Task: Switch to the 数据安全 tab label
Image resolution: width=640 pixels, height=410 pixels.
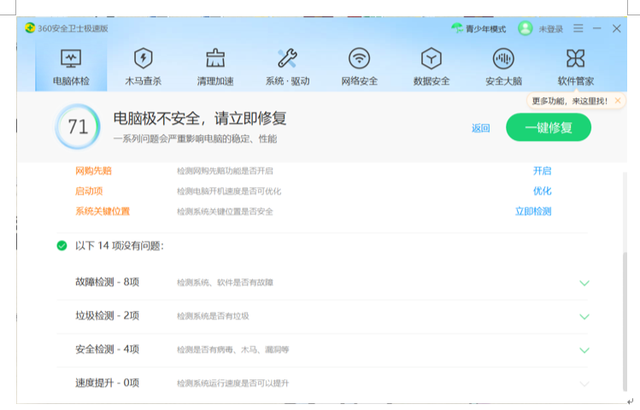Action: pyautogui.click(x=431, y=81)
